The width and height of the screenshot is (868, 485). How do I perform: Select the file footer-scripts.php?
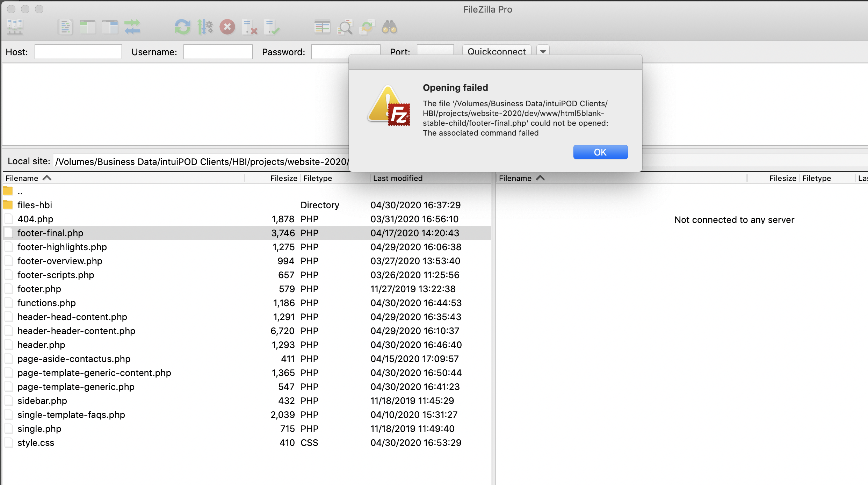247,275
